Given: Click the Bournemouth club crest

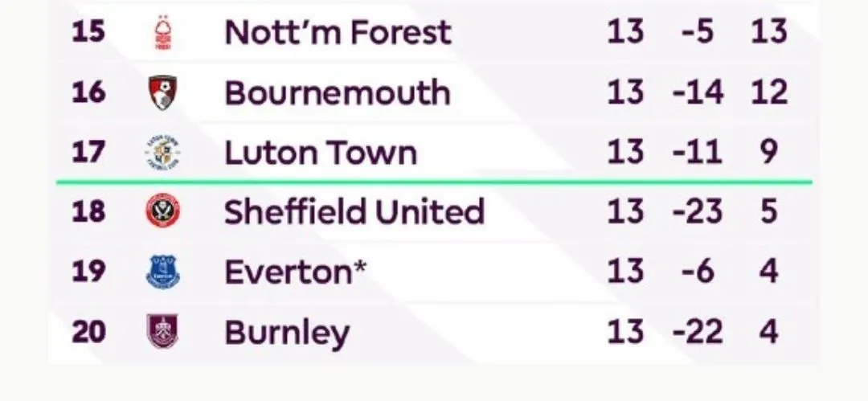Looking at the screenshot, I should point(162,92).
